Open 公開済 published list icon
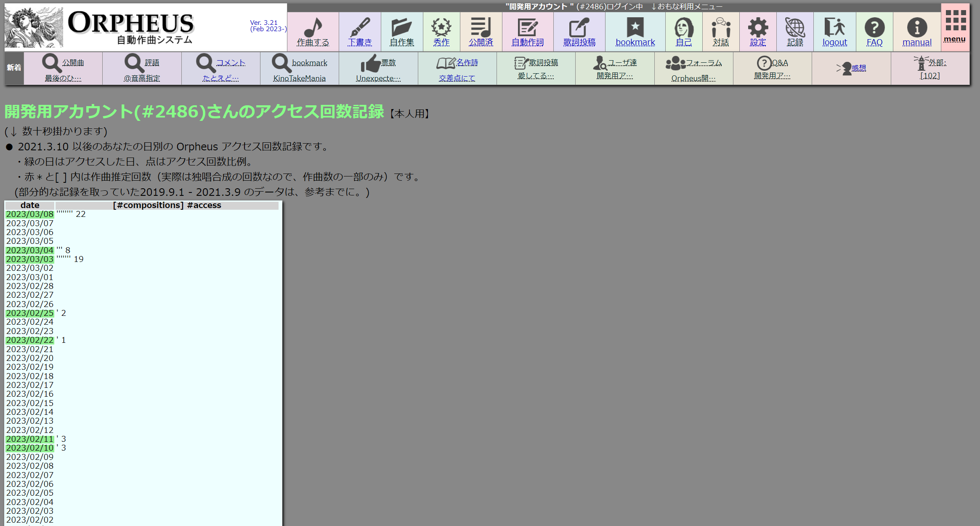 pos(481,28)
